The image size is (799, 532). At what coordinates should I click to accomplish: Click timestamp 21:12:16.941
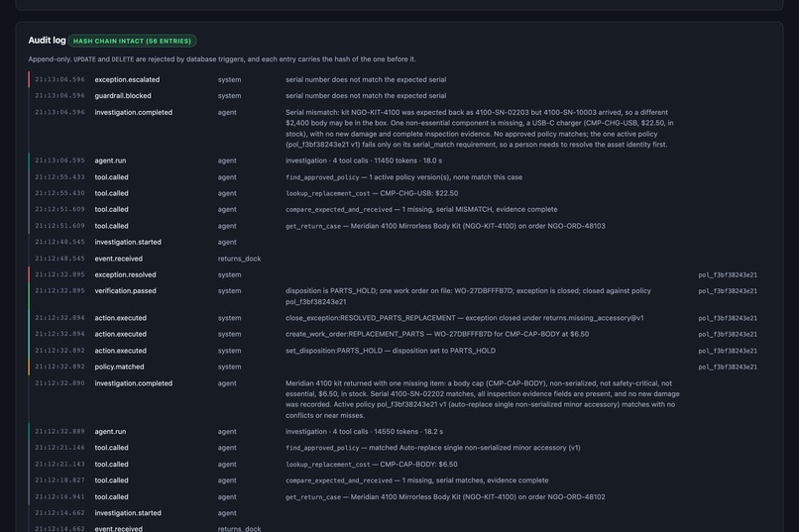[59, 497]
